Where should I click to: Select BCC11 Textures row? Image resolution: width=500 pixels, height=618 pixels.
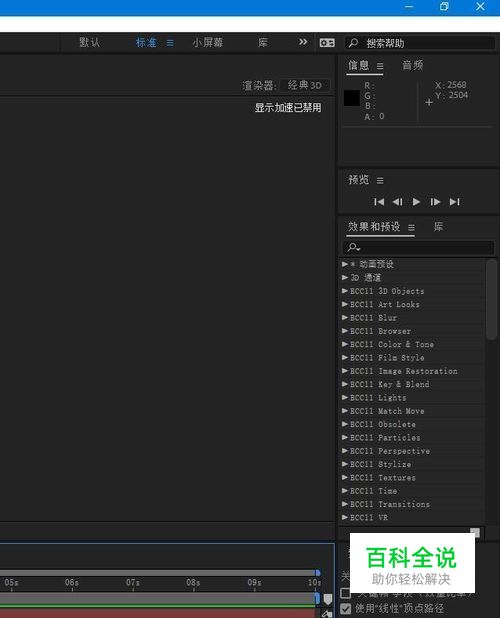pos(412,478)
